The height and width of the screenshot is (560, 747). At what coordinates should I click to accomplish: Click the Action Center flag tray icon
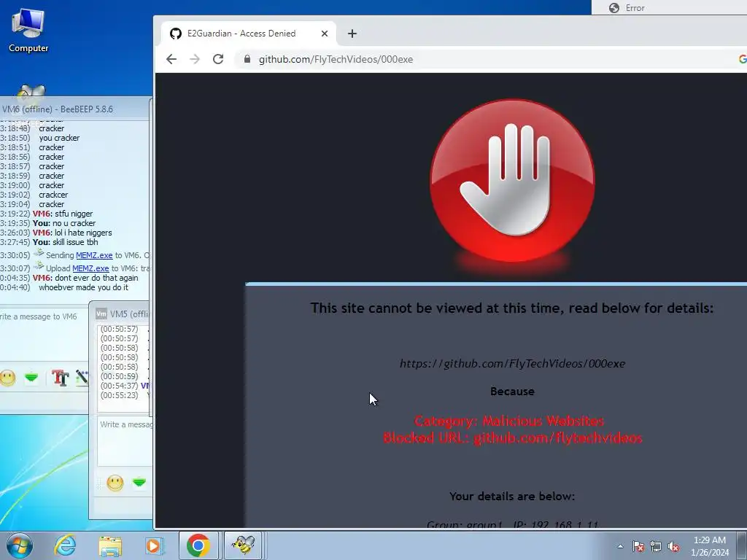tap(638, 546)
